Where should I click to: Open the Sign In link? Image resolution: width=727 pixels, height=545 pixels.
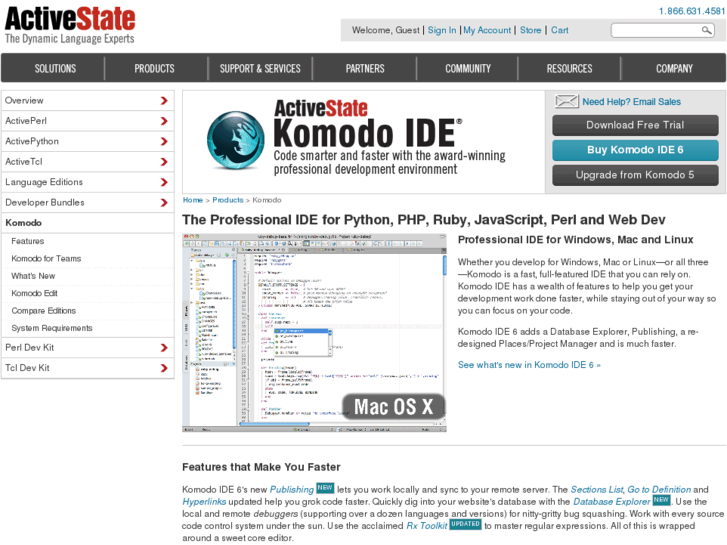pos(442,31)
